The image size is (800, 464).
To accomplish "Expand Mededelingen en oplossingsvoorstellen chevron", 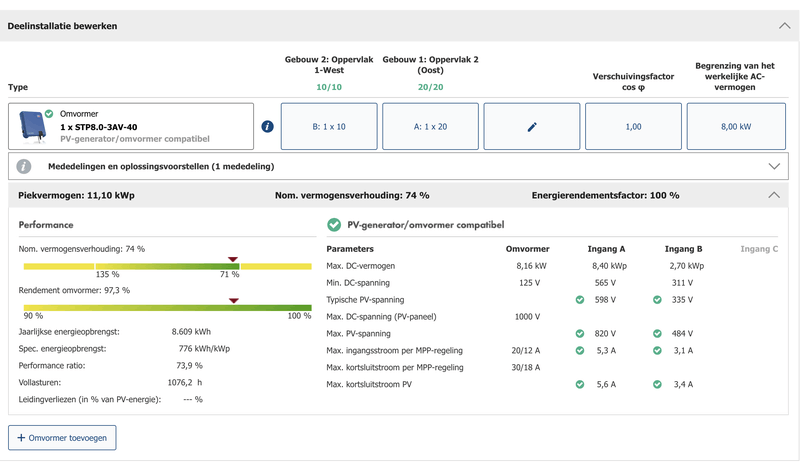I will click(774, 166).
